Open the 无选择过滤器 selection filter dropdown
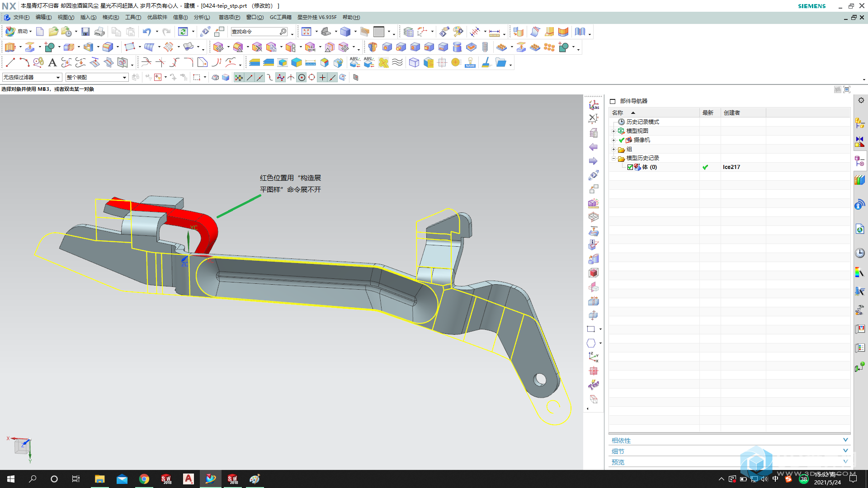This screenshot has height=488, width=868. (x=32, y=78)
